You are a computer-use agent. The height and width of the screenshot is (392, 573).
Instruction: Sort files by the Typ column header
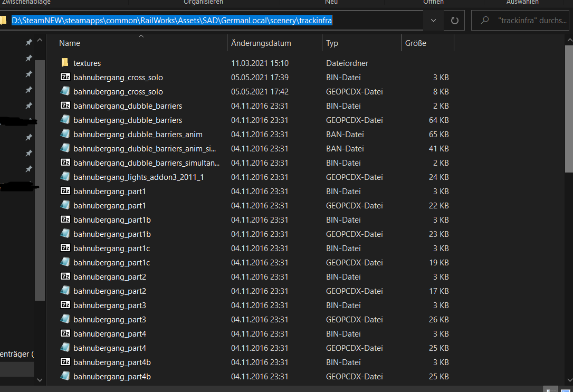[332, 43]
